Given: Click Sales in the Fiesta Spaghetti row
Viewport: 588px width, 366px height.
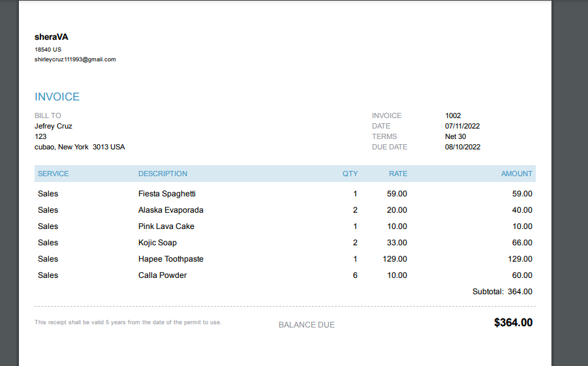Looking at the screenshot, I should click(48, 194).
